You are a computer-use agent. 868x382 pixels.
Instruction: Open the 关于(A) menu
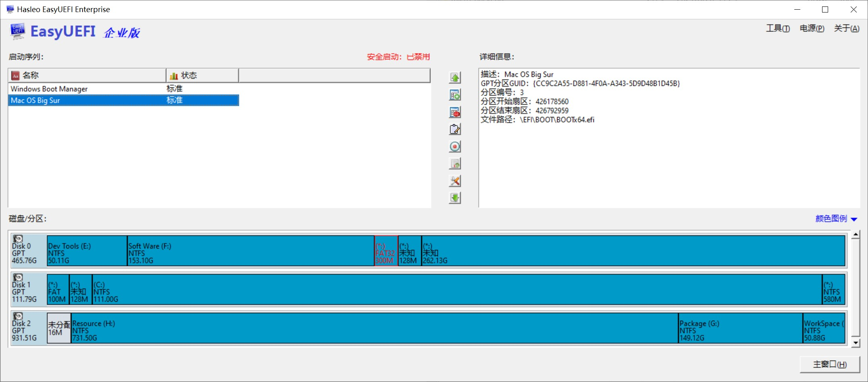point(847,28)
